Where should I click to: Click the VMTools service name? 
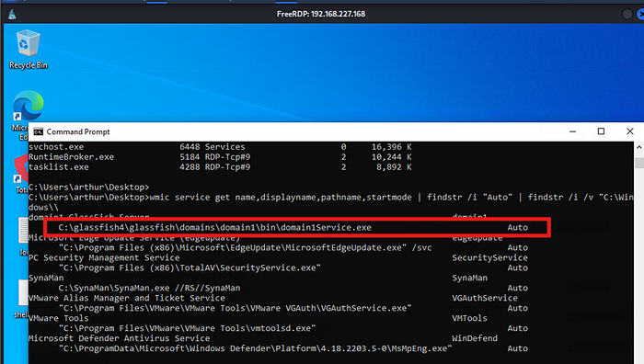point(469,318)
